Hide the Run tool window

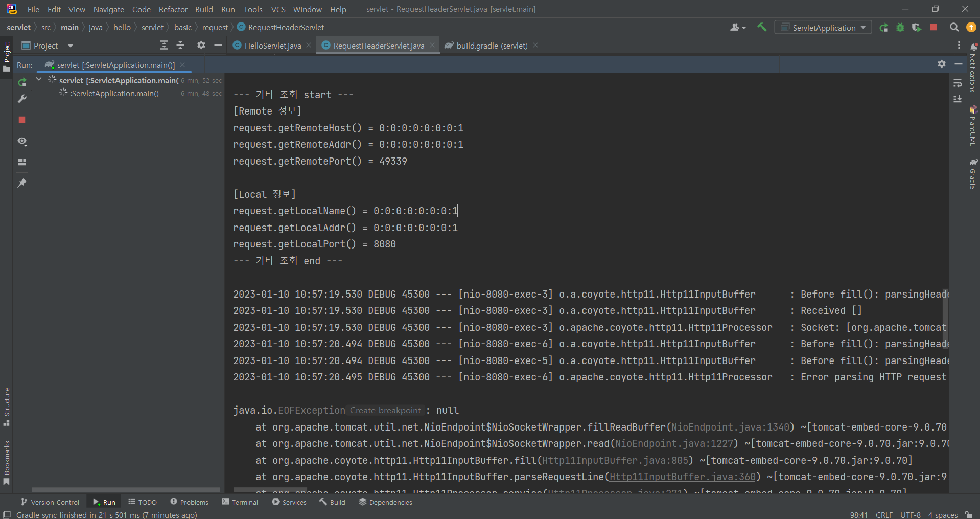tap(959, 64)
